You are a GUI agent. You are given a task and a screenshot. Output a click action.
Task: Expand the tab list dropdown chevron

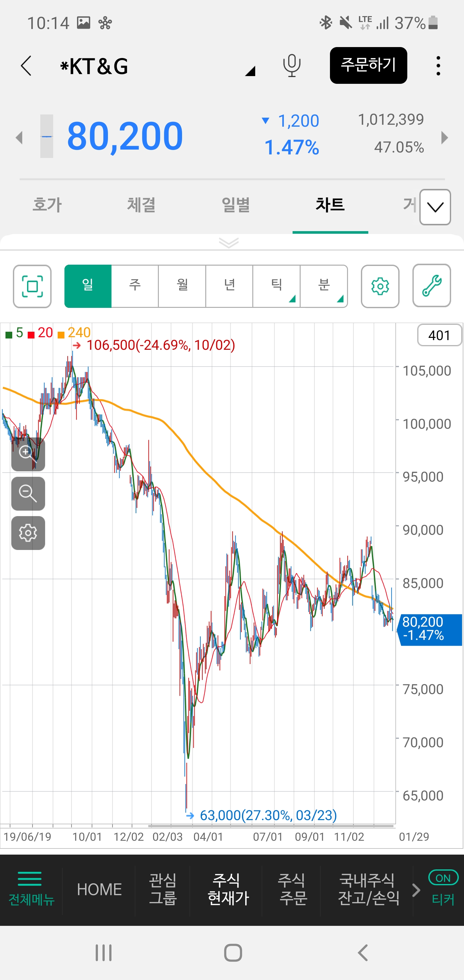tap(435, 207)
